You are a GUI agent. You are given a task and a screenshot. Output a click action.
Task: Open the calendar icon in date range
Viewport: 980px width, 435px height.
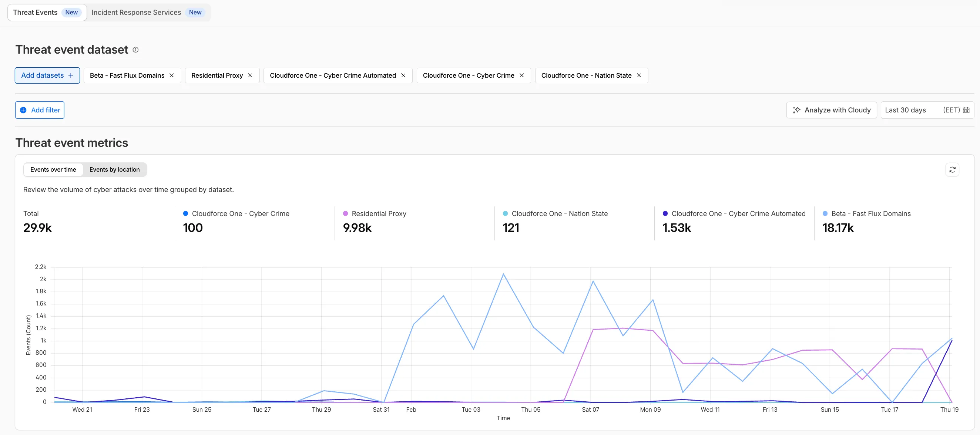[966, 110]
